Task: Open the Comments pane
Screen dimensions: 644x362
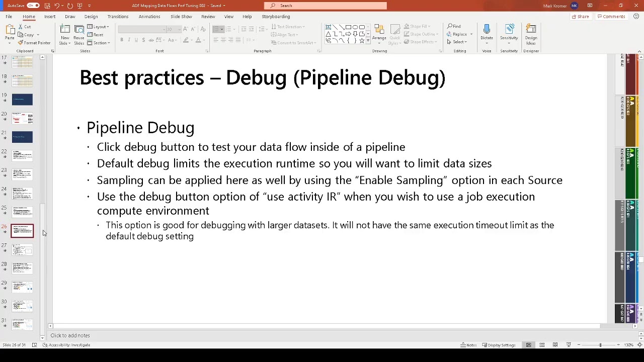Action: [611, 17]
